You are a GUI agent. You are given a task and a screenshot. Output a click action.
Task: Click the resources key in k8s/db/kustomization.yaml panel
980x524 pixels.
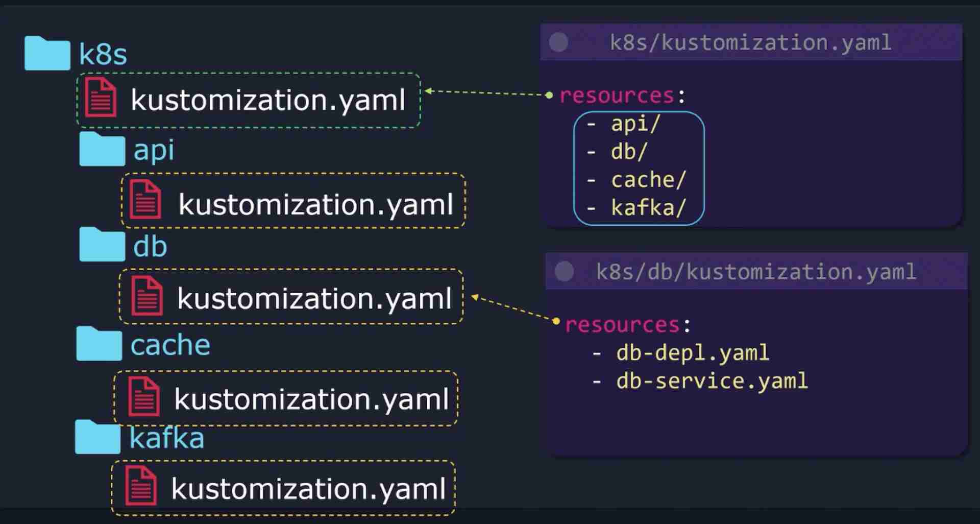click(622, 325)
